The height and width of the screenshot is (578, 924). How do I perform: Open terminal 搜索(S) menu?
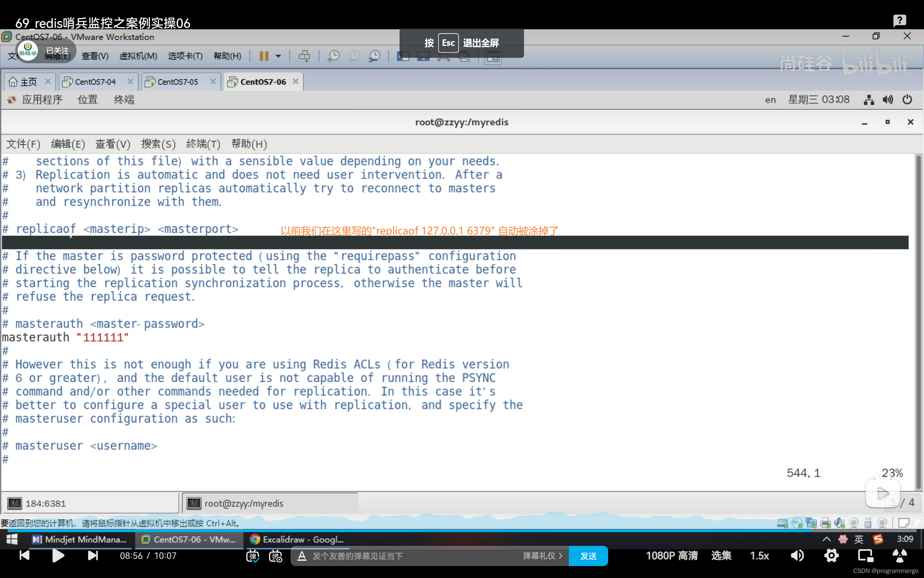pos(158,144)
